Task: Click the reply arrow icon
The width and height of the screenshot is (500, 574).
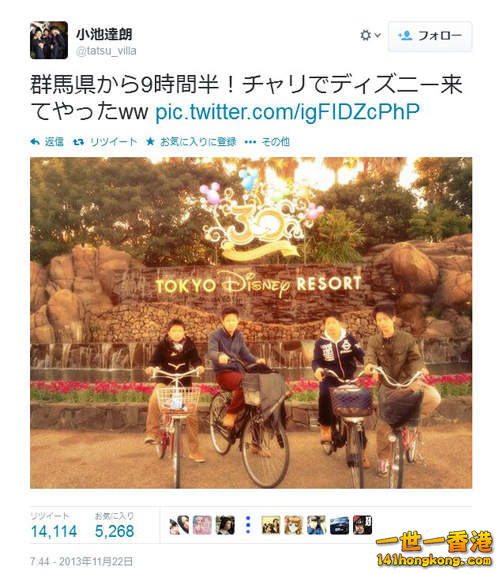Action: [35, 142]
